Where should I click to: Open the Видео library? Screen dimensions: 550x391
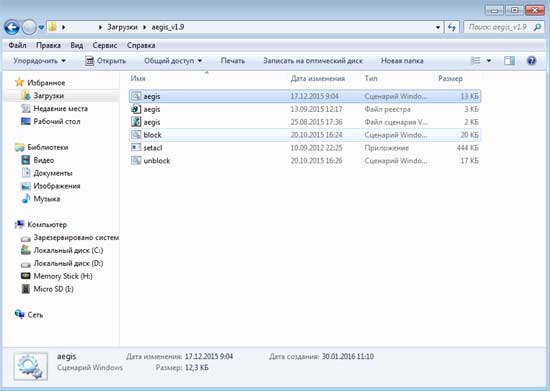tap(44, 160)
